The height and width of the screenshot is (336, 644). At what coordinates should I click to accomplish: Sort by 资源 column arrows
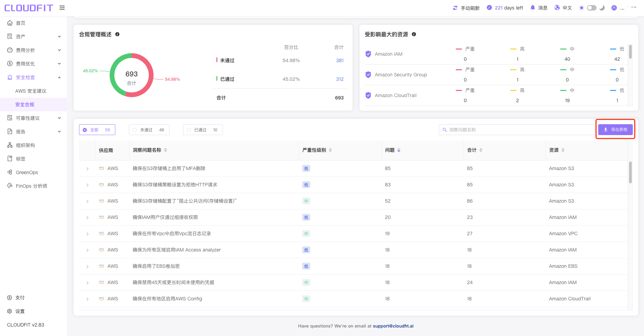563,150
